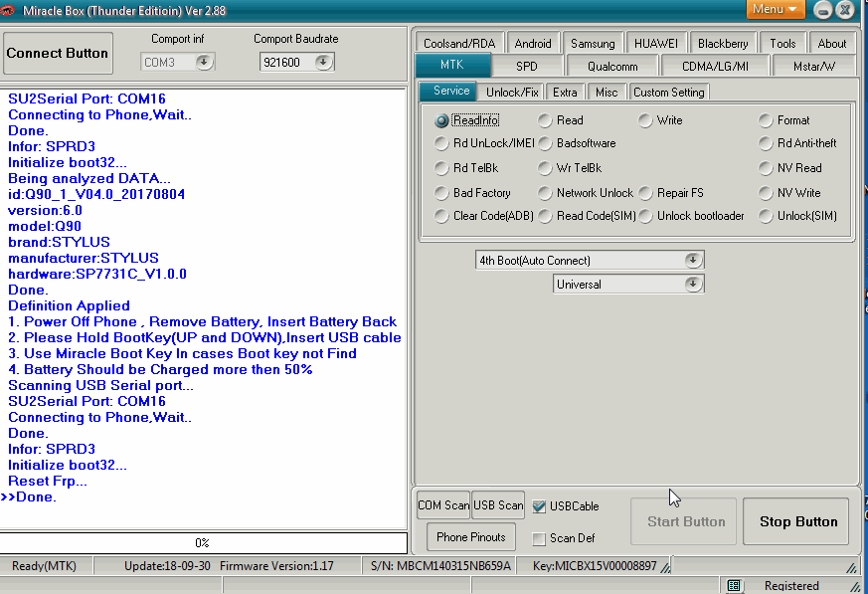
Task: Switch to the CDMA/LG/MI tab
Action: 715,66
